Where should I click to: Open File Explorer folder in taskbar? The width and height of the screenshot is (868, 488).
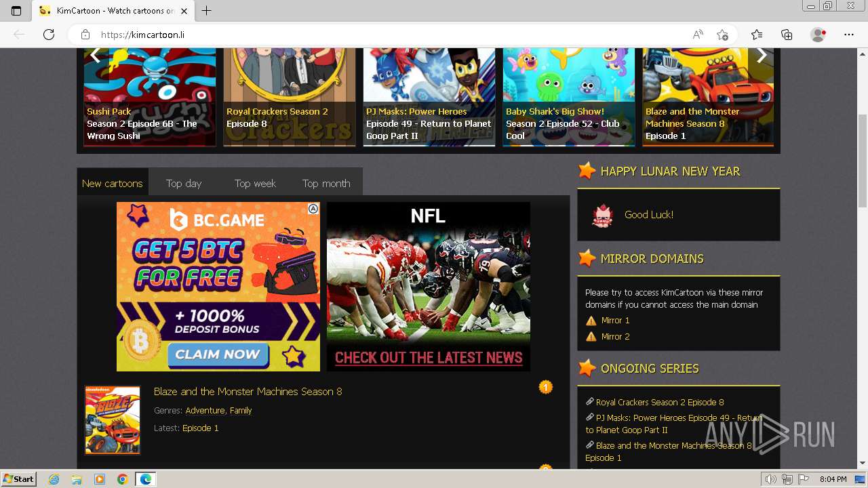[77, 479]
